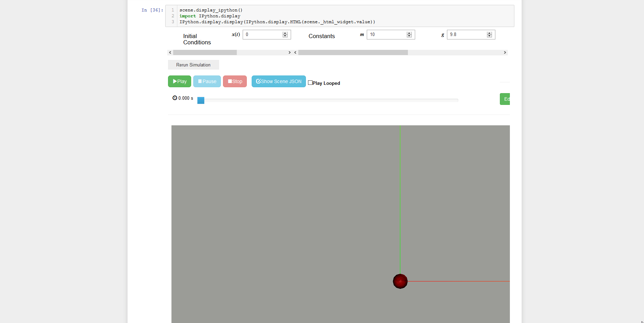The image size is (644, 323).
Task: Increment the m constant using its up stepper
Action: [x=409, y=33]
